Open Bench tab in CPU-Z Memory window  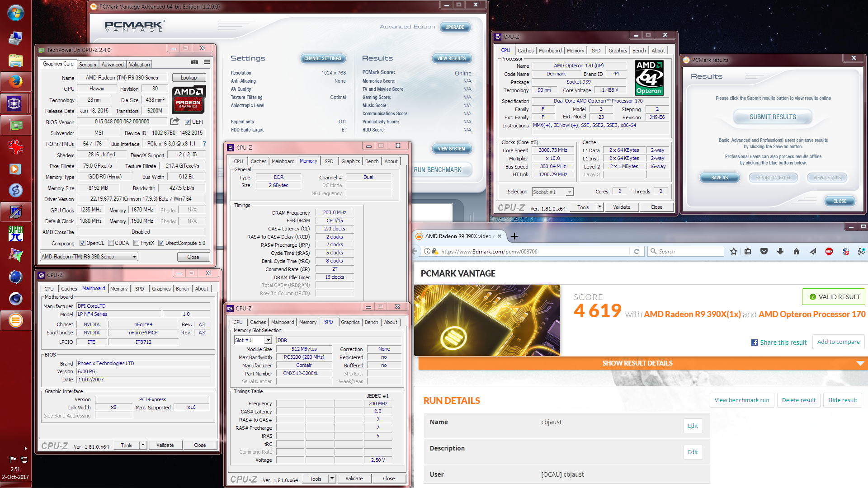pos(372,161)
